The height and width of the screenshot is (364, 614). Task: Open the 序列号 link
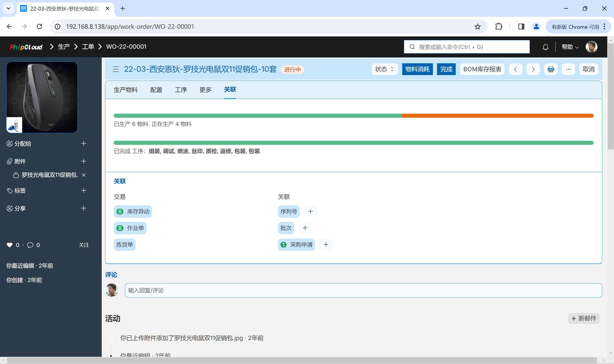[x=289, y=211]
